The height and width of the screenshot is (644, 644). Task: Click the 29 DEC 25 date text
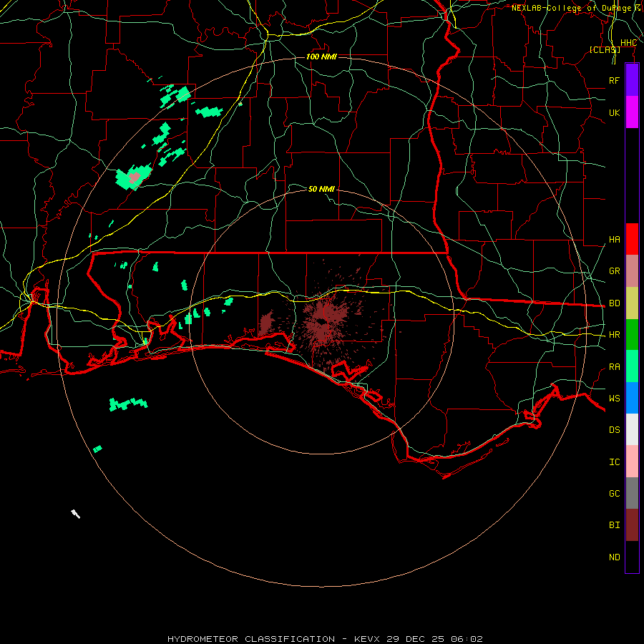tap(416, 639)
